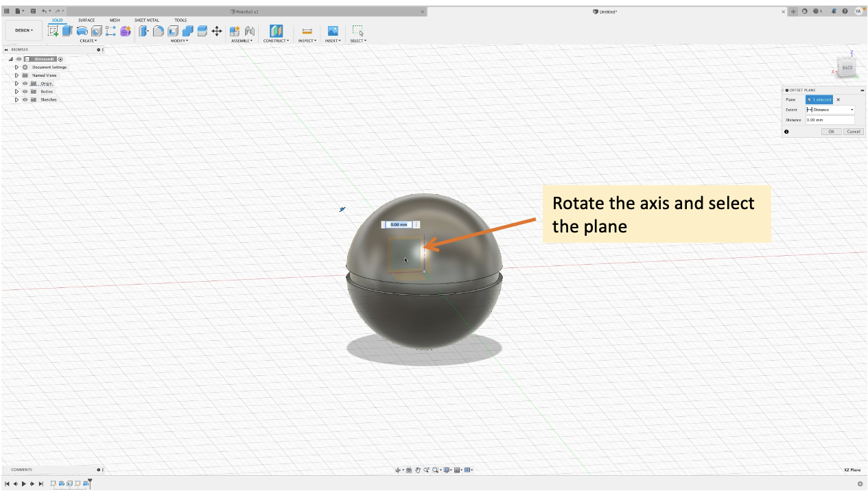The image size is (868, 493).
Task: Switch to the MESH tab
Action: click(115, 20)
